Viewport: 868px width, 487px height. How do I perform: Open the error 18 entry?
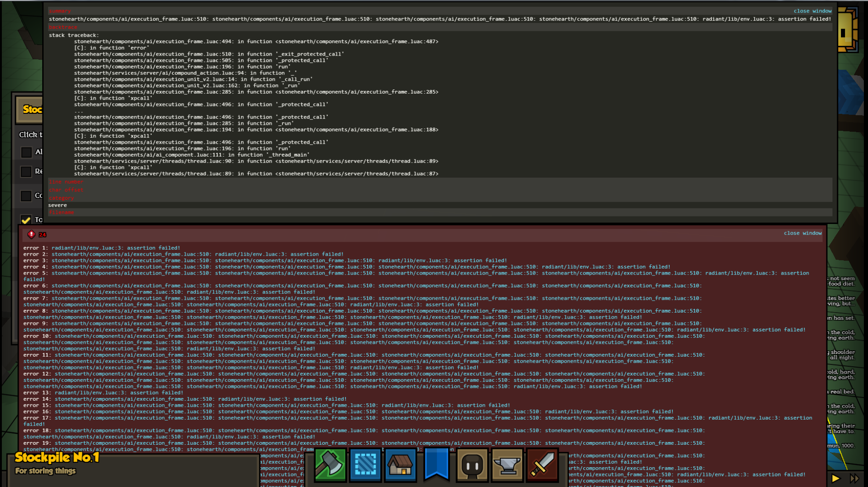pyautogui.click(x=364, y=434)
